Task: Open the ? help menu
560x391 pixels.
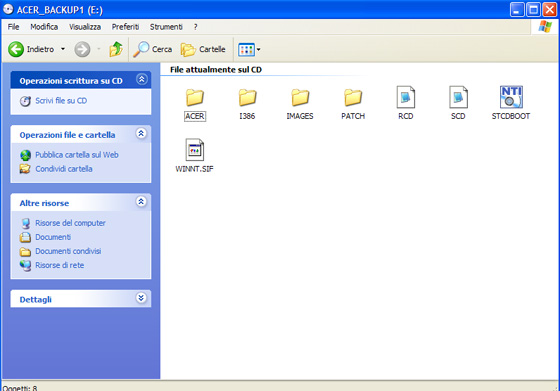Action: 196,27
